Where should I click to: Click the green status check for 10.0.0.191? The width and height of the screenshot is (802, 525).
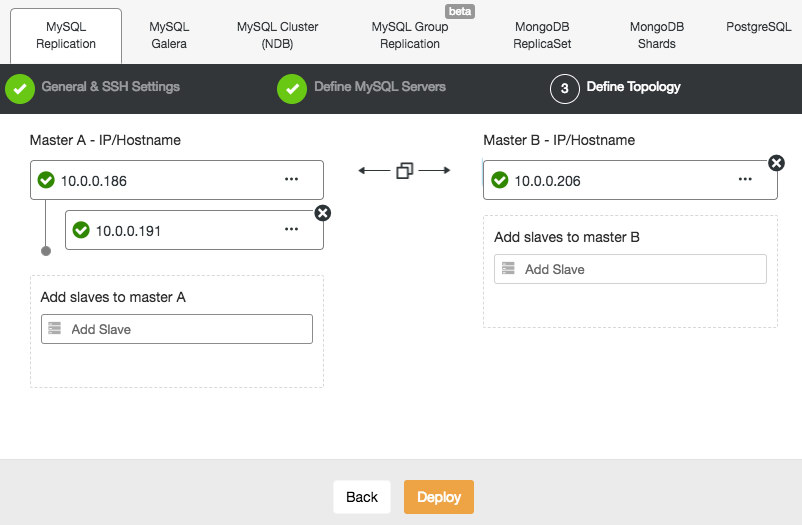point(81,230)
